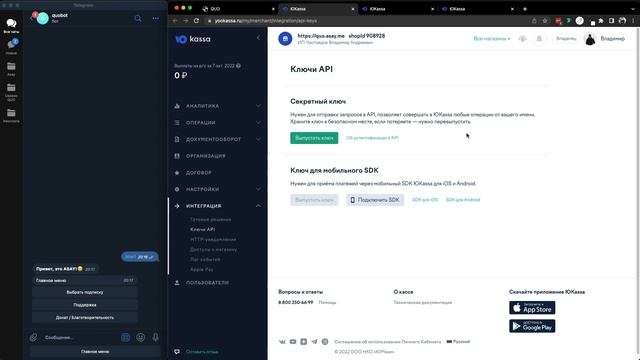Image resolution: width=640 pixels, height=360 pixels.
Task: Open the Все магазины dropdown
Action: (x=492, y=39)
